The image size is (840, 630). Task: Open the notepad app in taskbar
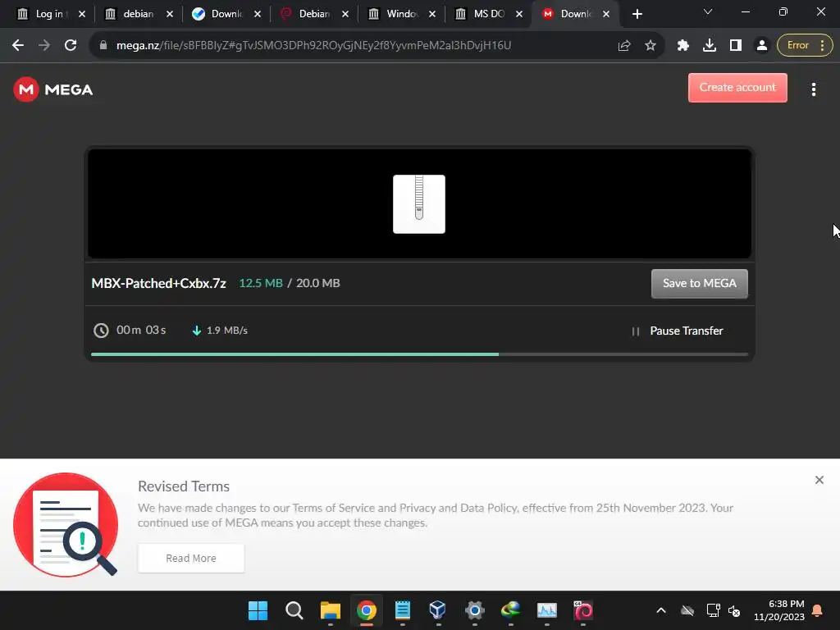[402, 610]
